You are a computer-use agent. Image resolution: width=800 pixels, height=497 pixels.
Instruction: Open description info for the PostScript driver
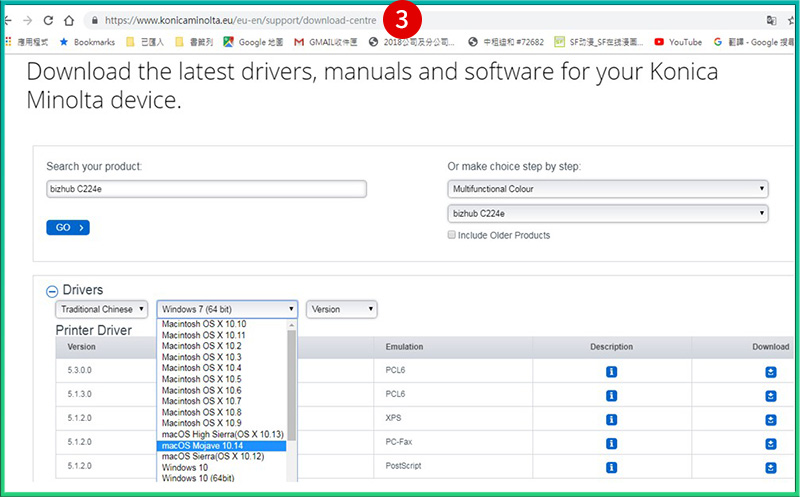(611, 466)
